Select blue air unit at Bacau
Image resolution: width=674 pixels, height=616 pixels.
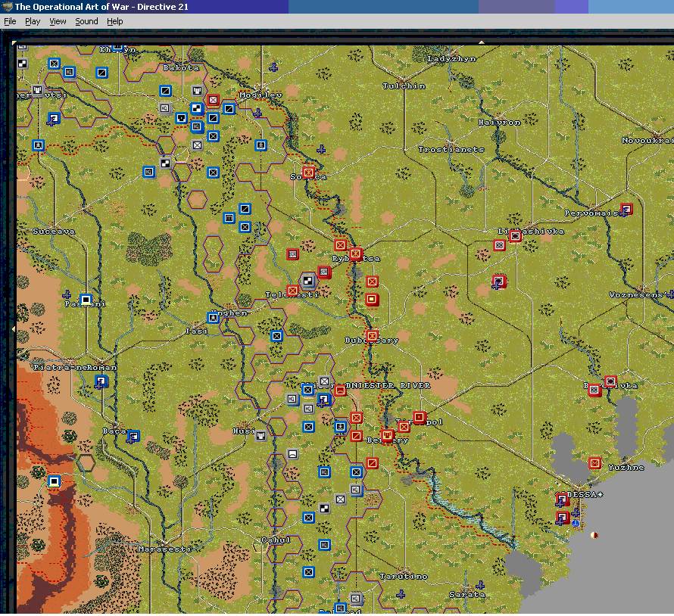(133, 437)
